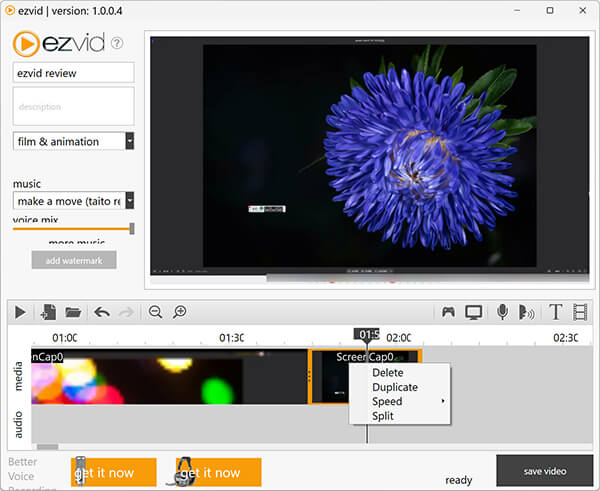Click the media track label
Viewport: 600px width, 491px height.
coord(18,376)
